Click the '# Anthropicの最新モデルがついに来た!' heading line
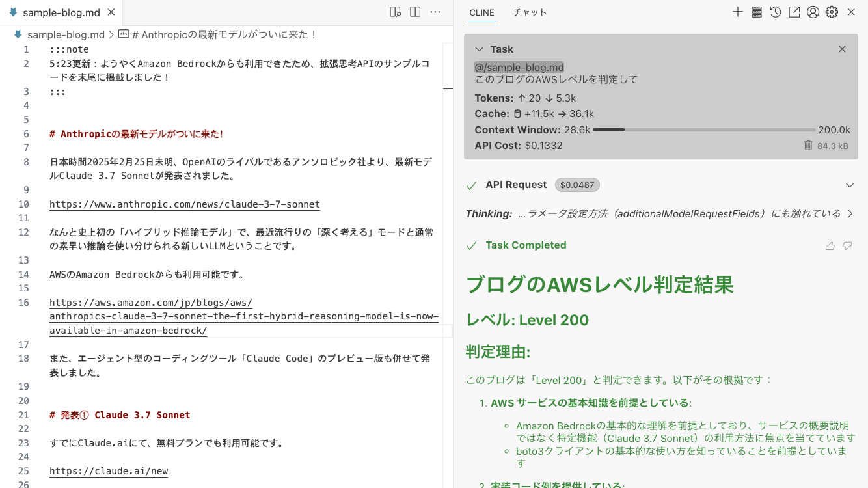This screenshot has width=868, height=488. click(137, 134)
